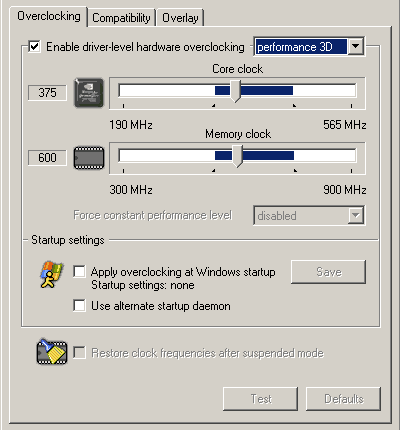Click the Save button
Viewport: 400px width, 430px height.
pos(329,272)
